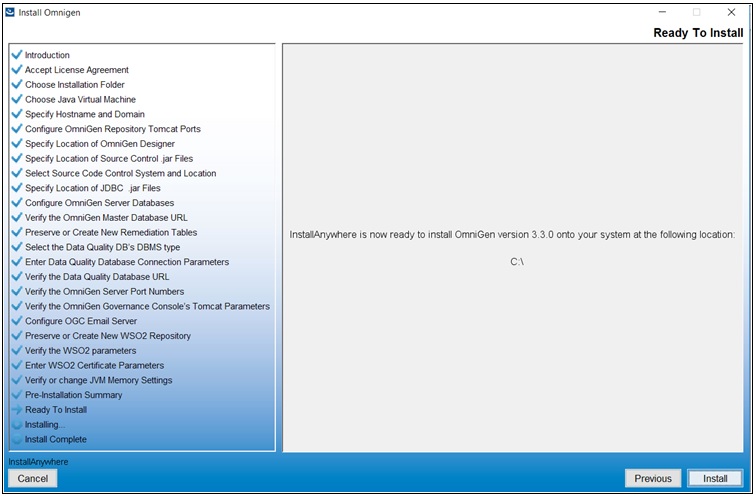Click checkmark beside Preserve or Create New WSO2 Repository

[17, 336]
